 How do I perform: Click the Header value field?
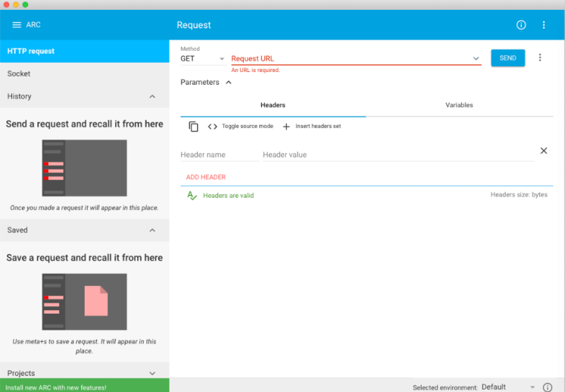click(x=398, y=155)
